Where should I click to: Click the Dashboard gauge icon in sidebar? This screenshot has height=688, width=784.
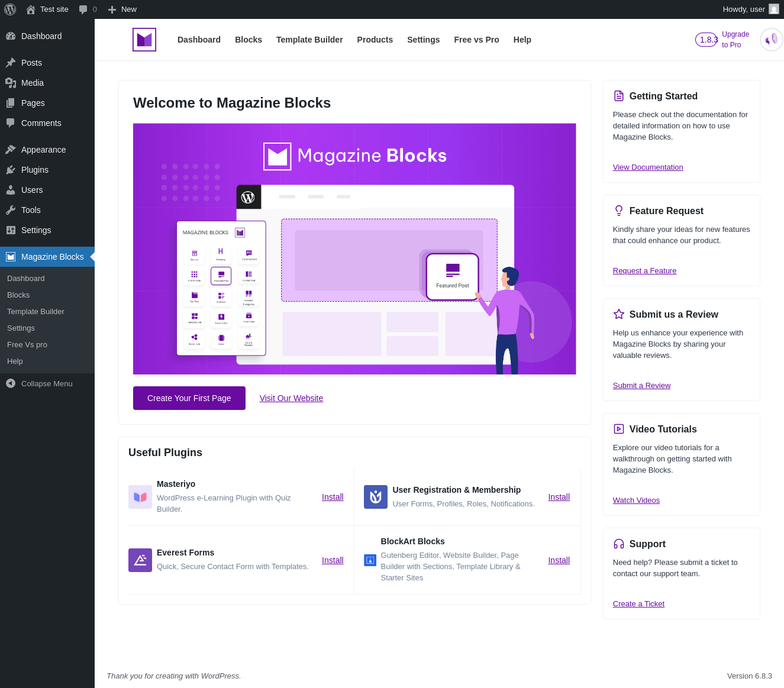coord(11,36)
